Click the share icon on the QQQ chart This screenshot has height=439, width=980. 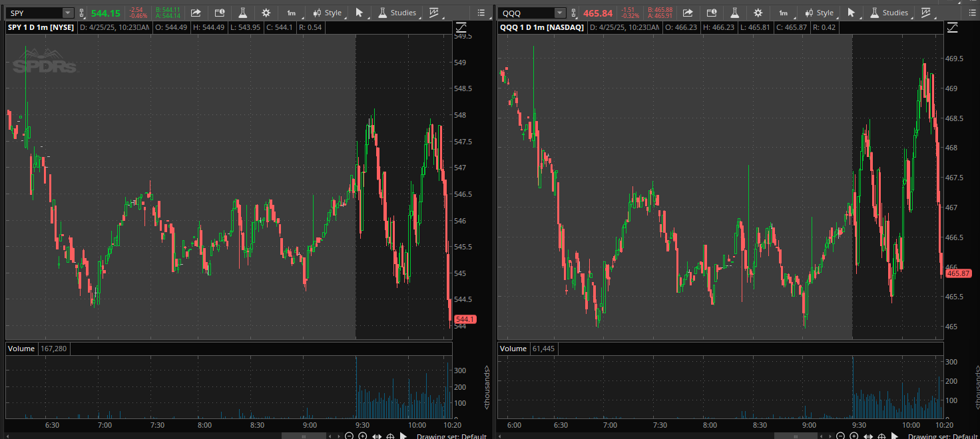click(688, 13)
